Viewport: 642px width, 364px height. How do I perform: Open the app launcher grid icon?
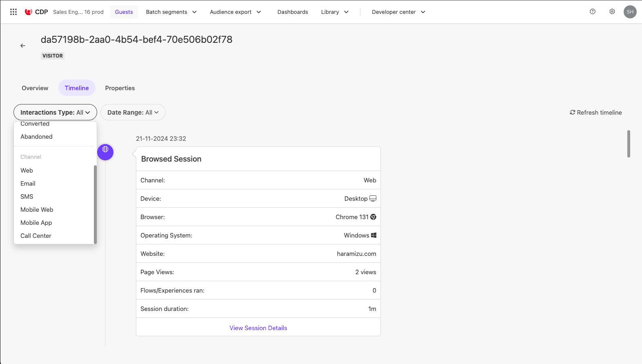coord(13,12)
